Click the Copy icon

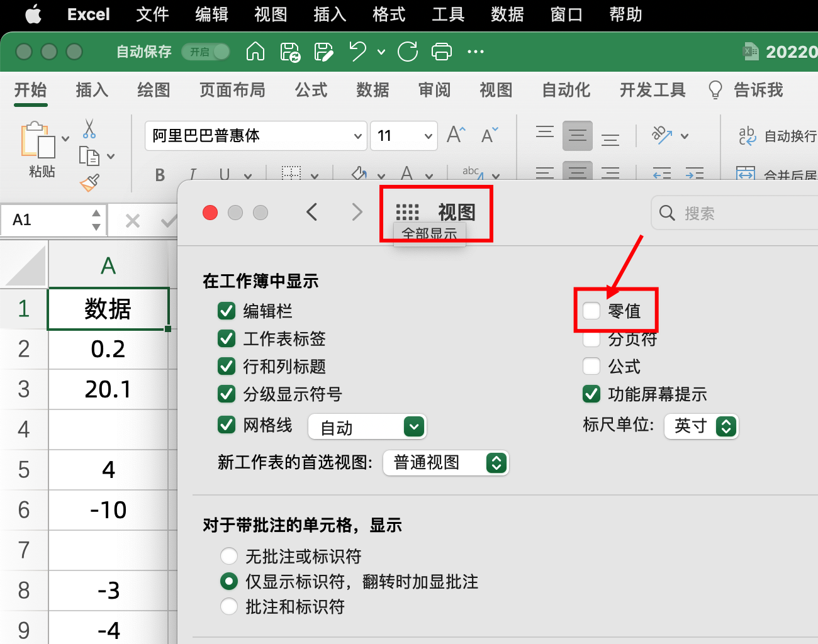89,155
